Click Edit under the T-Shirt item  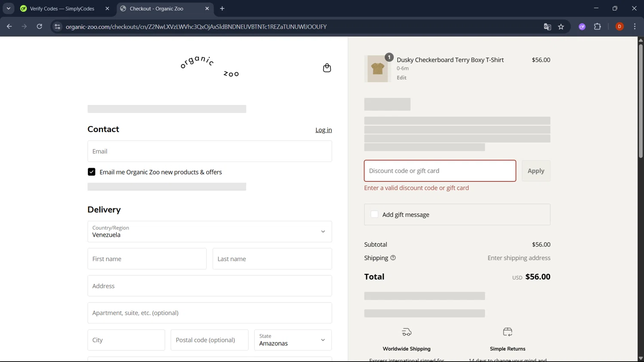coord(401,78)
